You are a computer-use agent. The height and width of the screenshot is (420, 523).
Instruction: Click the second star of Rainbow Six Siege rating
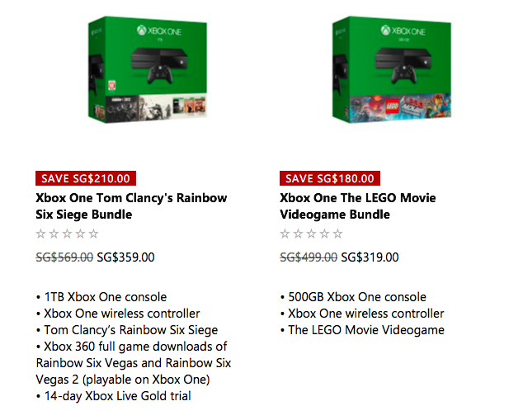[54, 234]
